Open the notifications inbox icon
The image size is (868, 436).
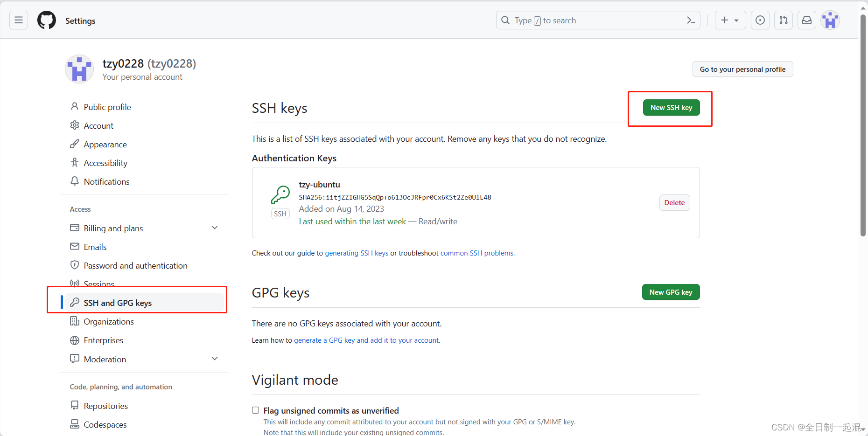click(807, 20)
